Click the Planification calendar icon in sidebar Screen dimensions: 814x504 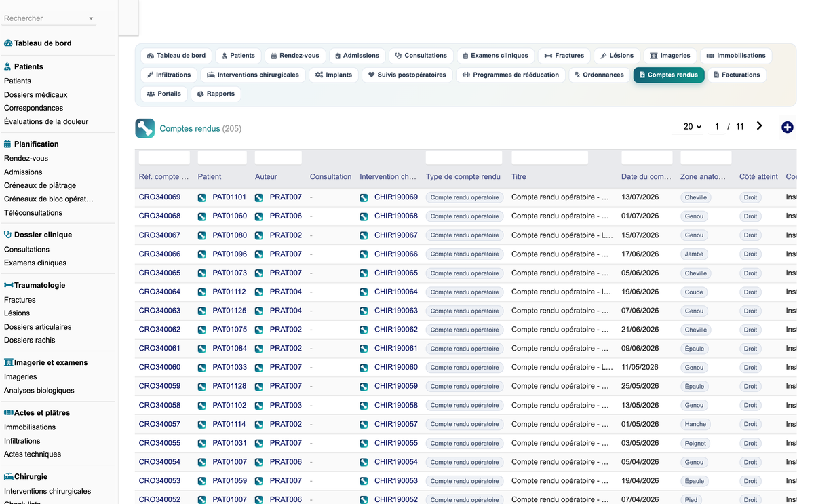pyautogui.click(x=8, y=144)
